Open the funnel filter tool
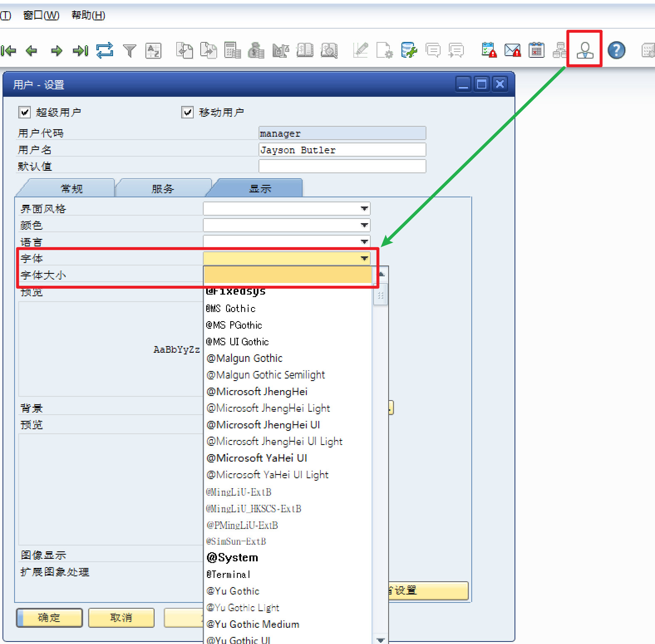The image size is (655, 644). pyautogui.click(x=130, y=51)
